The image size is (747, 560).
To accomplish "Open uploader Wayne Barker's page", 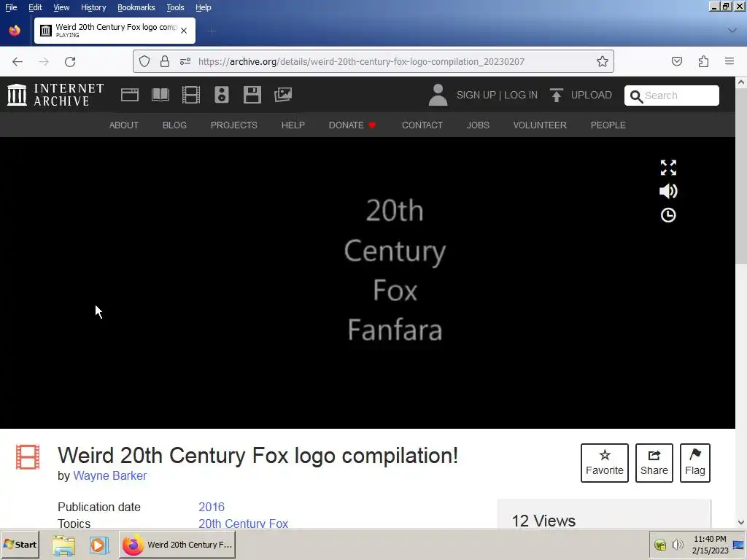I will 110,475.
